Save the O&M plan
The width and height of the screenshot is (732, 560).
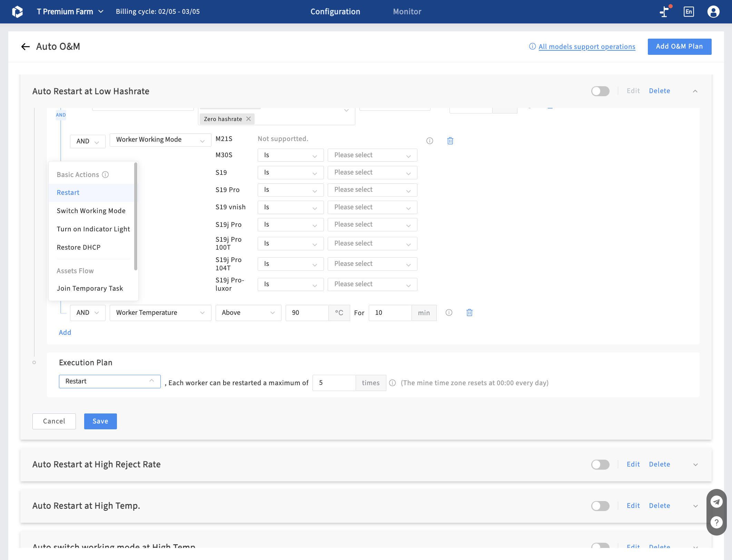point(100,421)
